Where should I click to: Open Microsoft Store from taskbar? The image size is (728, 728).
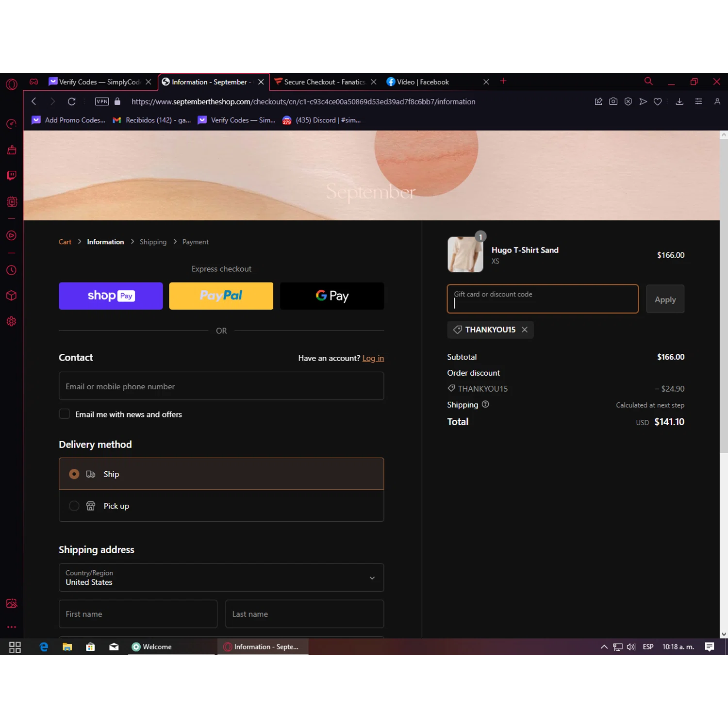click(90, 647)
